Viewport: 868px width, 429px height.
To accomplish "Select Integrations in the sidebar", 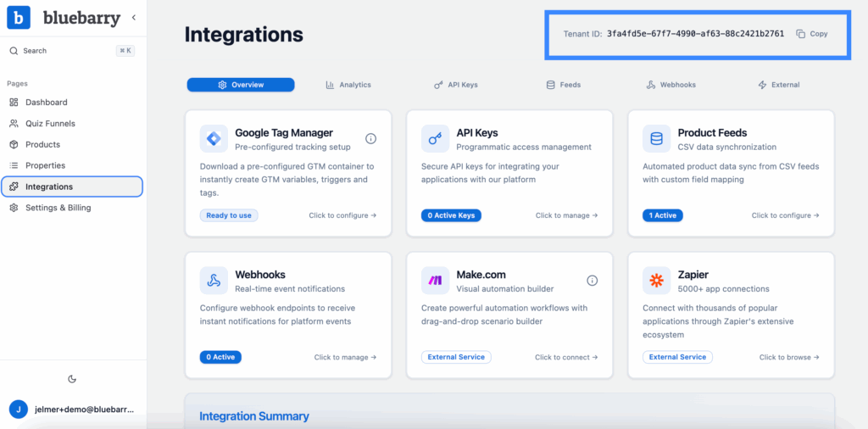I will pyautogui.click(x=72, y=187).
